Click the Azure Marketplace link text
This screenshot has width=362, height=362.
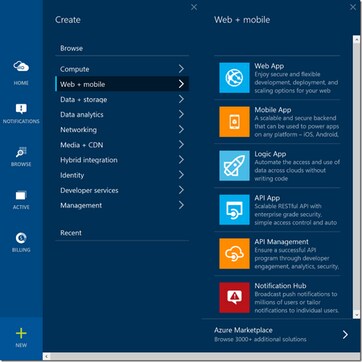click(243, 330)
